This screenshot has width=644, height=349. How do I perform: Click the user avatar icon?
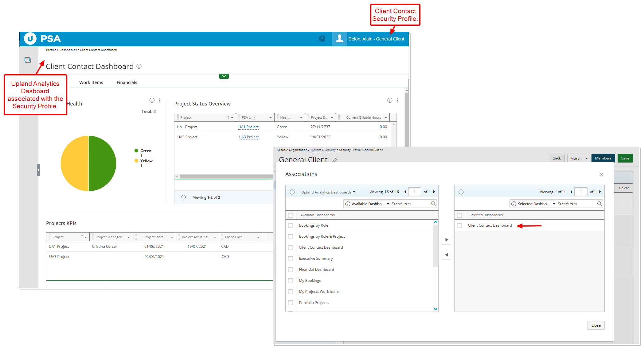click(x=339, y=39)
